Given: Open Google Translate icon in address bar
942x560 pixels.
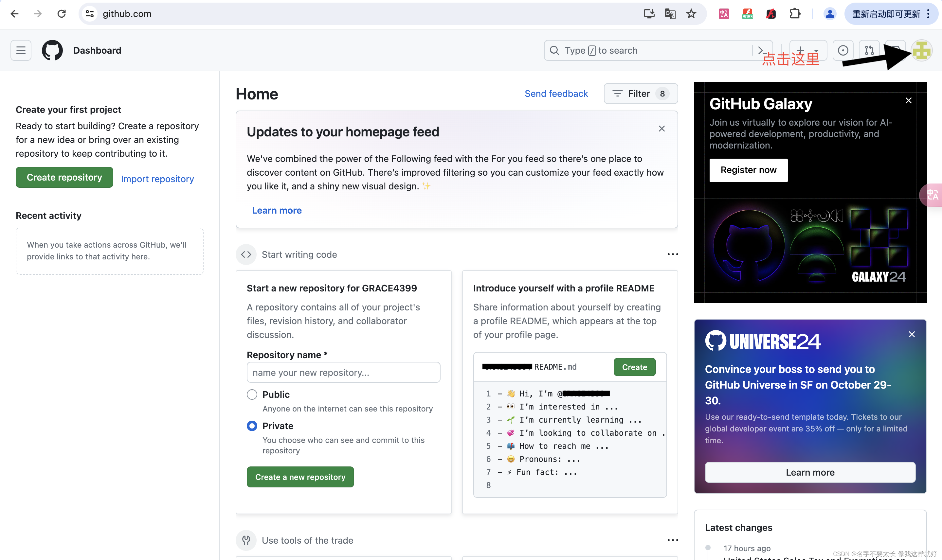Looking at the screenshot, I should tap(670, 14).
